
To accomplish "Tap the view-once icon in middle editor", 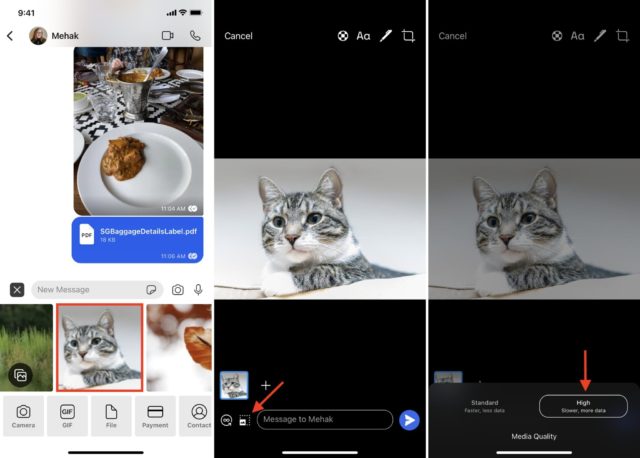I will [x=227, y=421].
